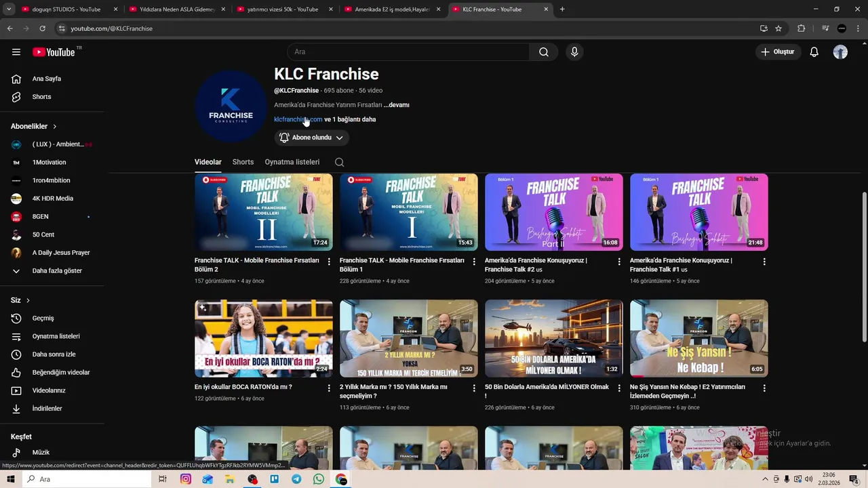
Task: Open WhatsApp from the taskbar
Action: click(319, 479)
